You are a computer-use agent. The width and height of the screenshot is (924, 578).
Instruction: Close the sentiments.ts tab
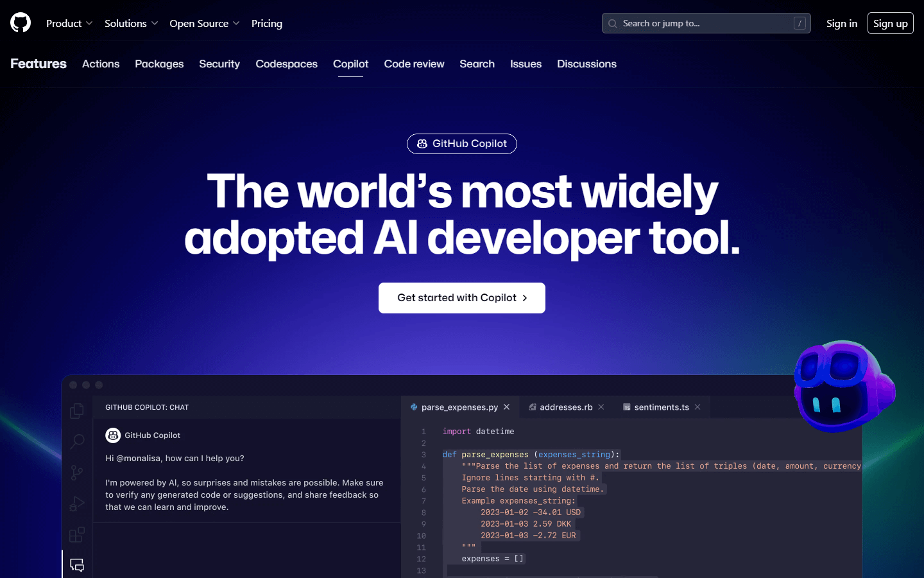click(697, 407)
